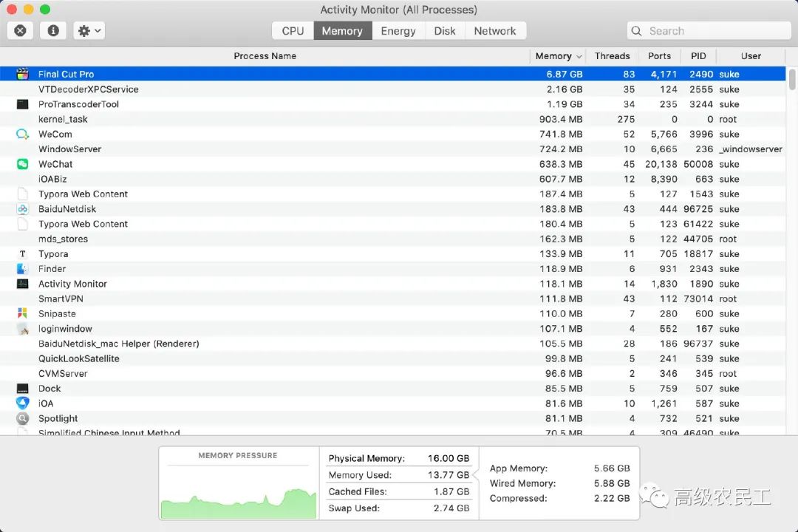Sort by the PID column header
The image size is (798, 532).
coord(698,56)
